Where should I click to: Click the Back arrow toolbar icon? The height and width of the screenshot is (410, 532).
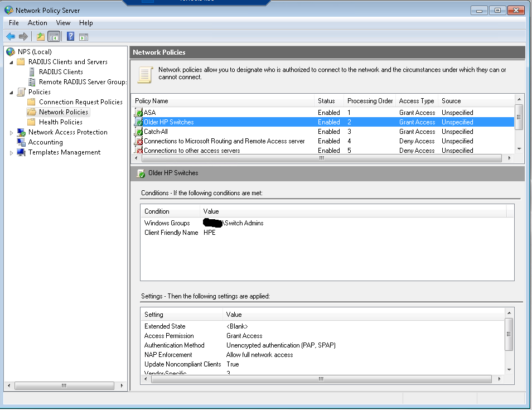(x=11, y=37)
